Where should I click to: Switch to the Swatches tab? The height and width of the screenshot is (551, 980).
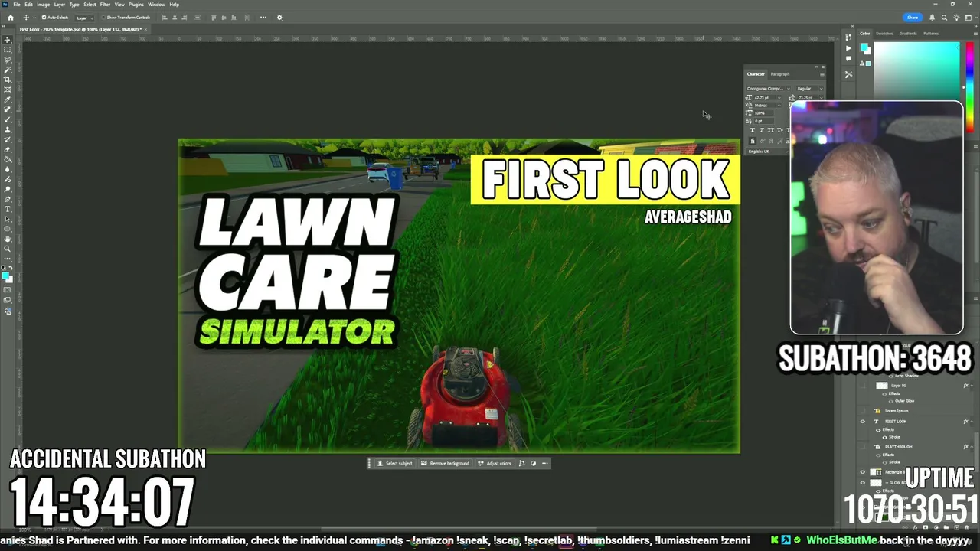(x=884, y=34)
